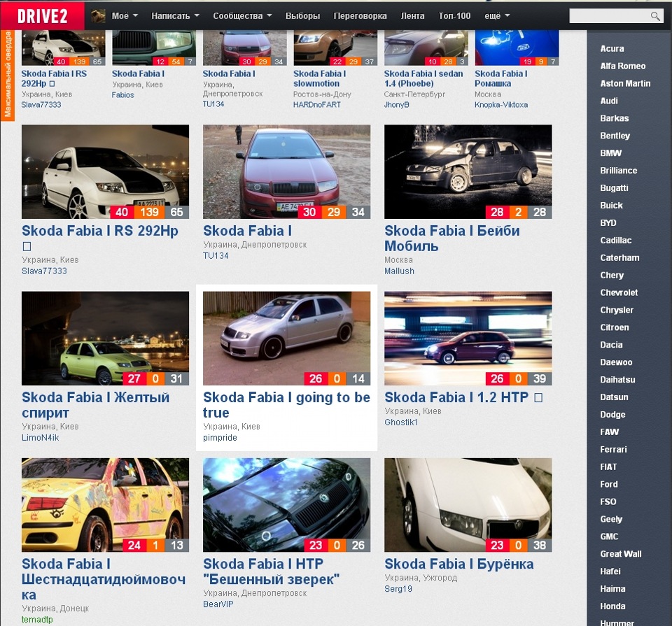This screenshot has width=672, height=626.
Task: Open the Бешенный зверек car photo
Action: (287, 505)
